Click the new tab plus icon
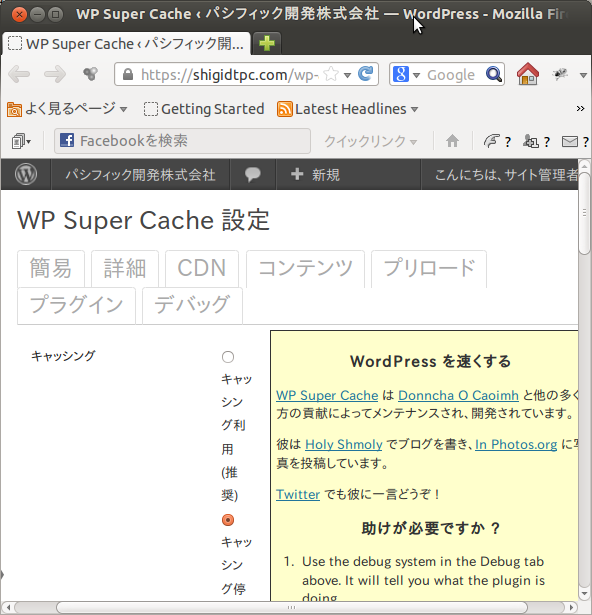The image size is (592, 615). click(x=267, y=43)
